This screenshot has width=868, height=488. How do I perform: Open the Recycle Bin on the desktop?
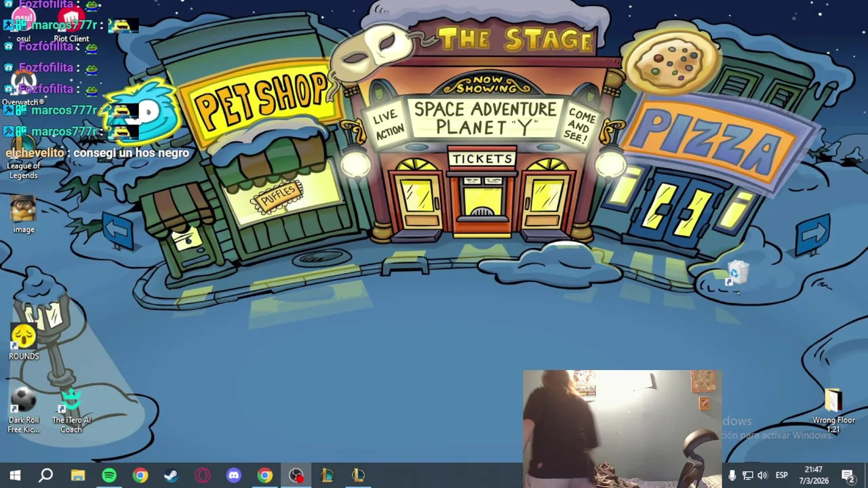coord(736,273)
